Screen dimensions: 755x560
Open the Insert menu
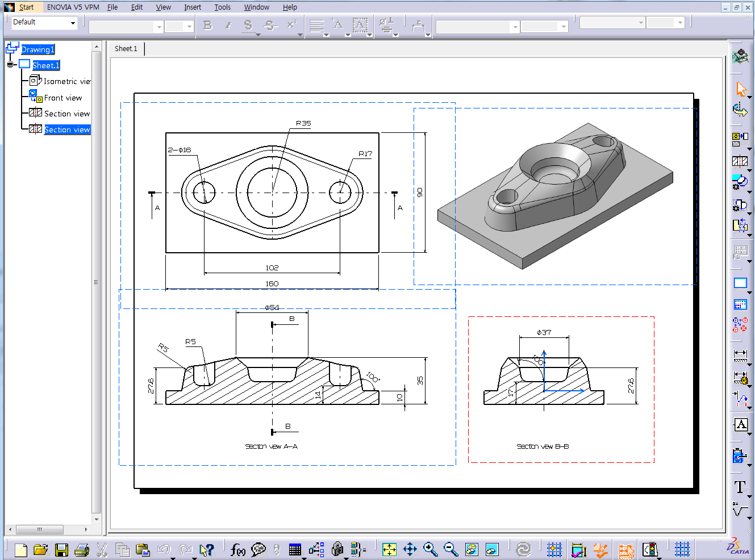[192, 7]
